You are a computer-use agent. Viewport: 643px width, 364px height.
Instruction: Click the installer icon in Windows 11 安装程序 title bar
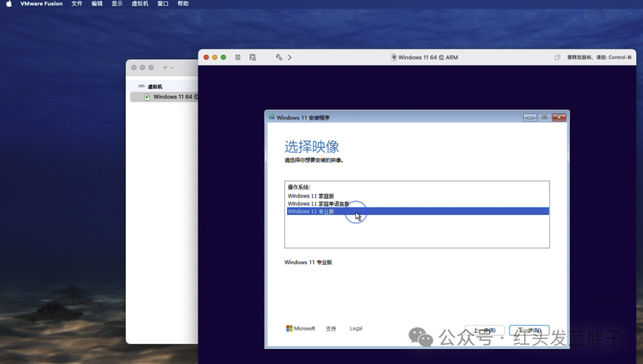[271, 118]
